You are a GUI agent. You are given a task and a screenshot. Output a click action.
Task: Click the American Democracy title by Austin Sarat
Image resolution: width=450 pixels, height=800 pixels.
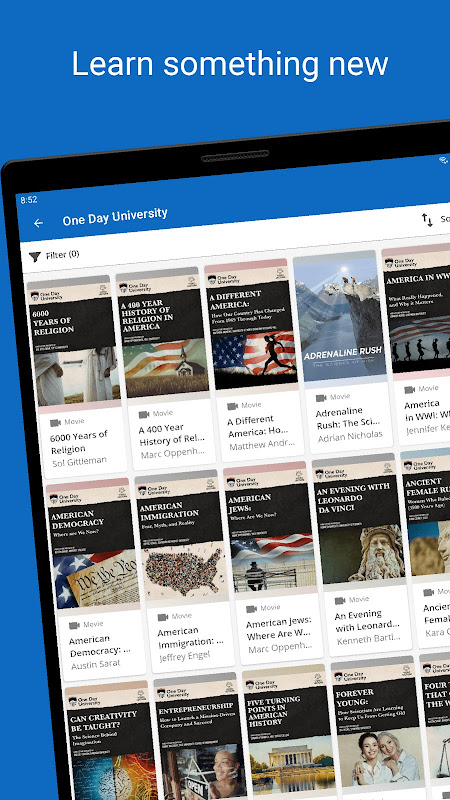[x=99, y=645]
